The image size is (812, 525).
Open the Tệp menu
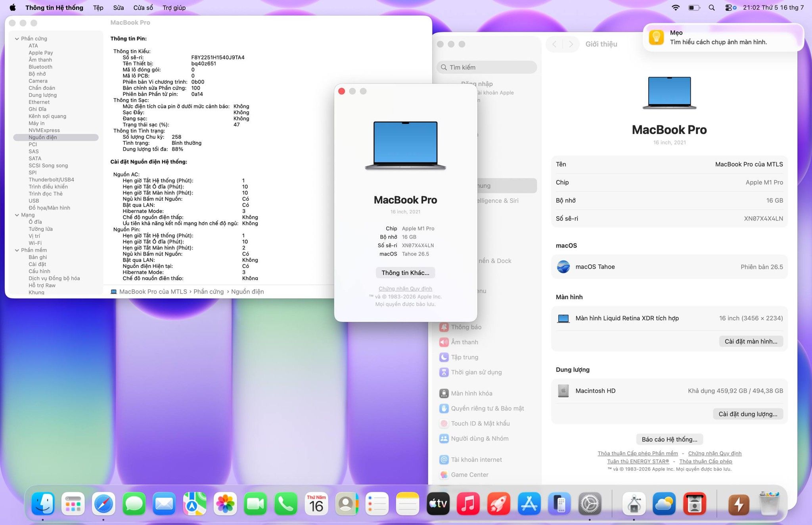98,8
